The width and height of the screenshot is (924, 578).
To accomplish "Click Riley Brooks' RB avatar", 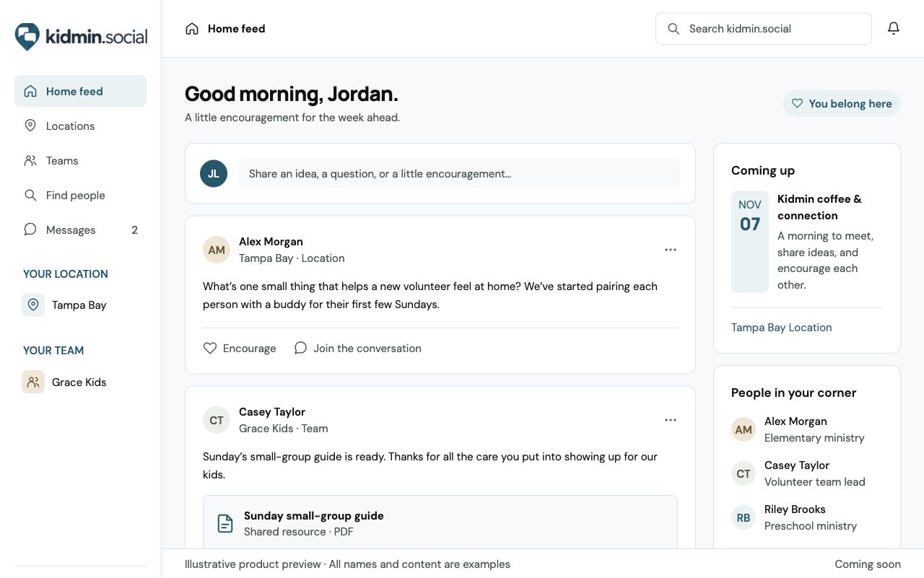I will tap(744, 518).
